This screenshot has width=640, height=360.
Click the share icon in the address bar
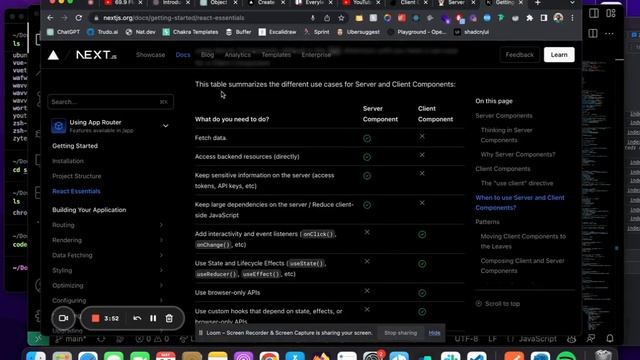[x=327, y=18]
